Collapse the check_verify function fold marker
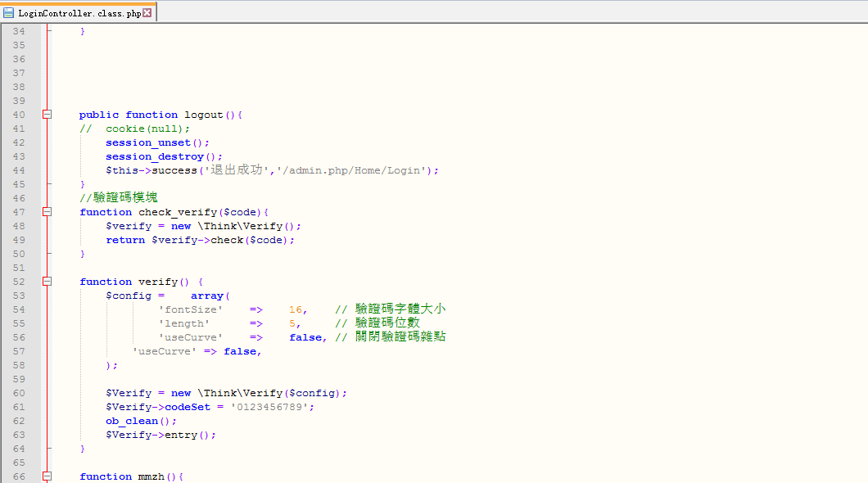Image resolution: width=868 pixels, height=483 pixels. (47, 212)
